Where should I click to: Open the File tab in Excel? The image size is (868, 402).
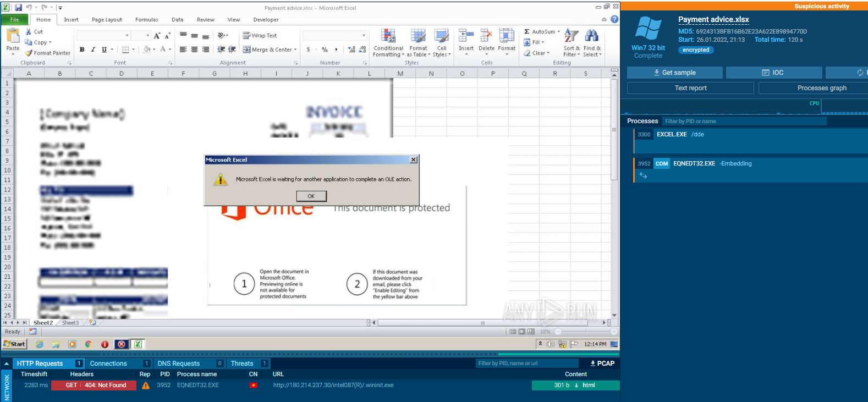14,20
